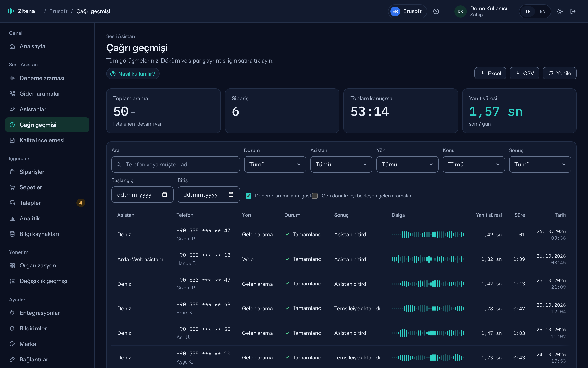Switch language to EN
This screenshot has height=368, width=588.
point(542,11)
